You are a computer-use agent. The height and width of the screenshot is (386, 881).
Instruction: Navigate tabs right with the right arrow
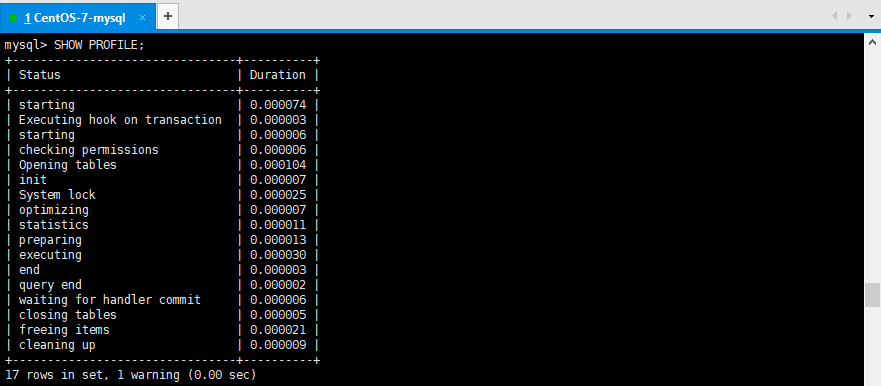coord(849,16)
